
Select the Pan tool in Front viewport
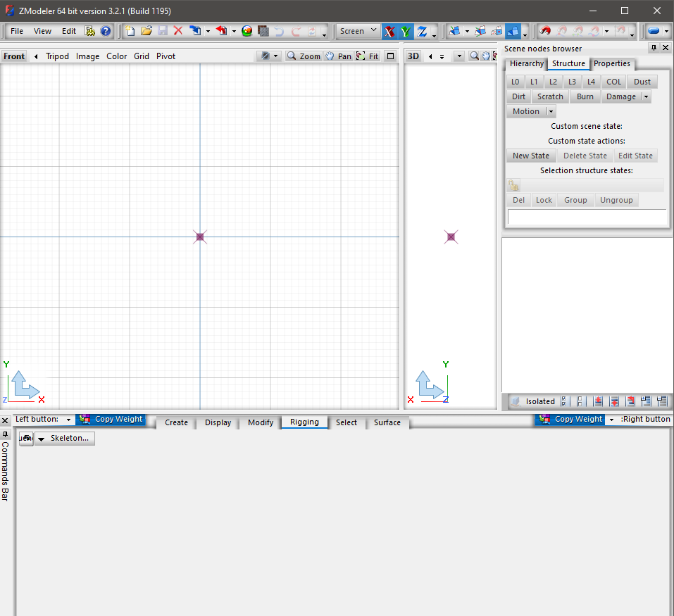pos(338,56)
